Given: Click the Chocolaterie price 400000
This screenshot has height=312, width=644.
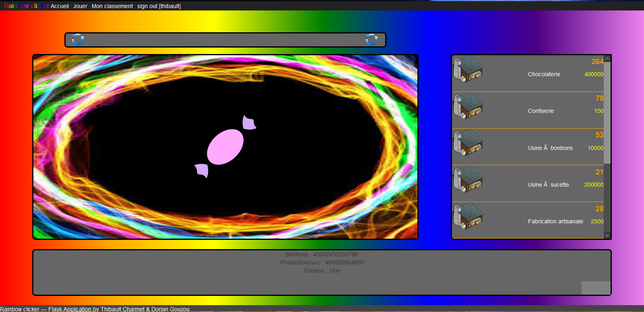Looking at the screenshot, I should pyautogui.click(x=594, y=74).
